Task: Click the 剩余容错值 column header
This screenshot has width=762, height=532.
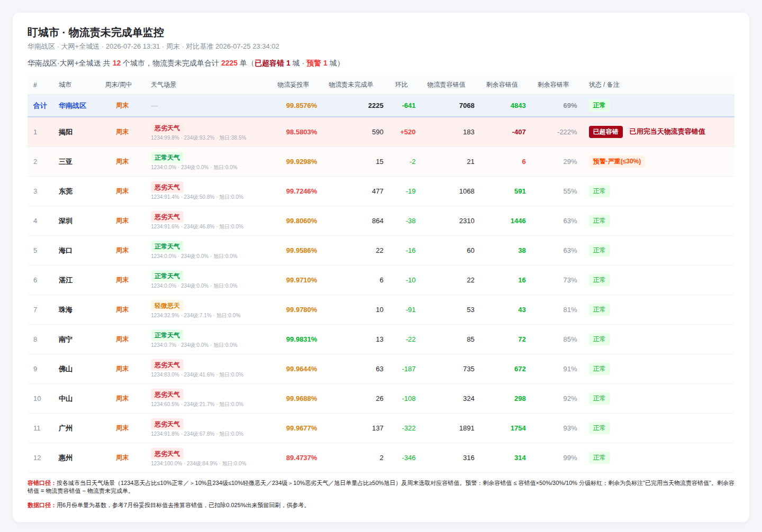Action: 502,85
